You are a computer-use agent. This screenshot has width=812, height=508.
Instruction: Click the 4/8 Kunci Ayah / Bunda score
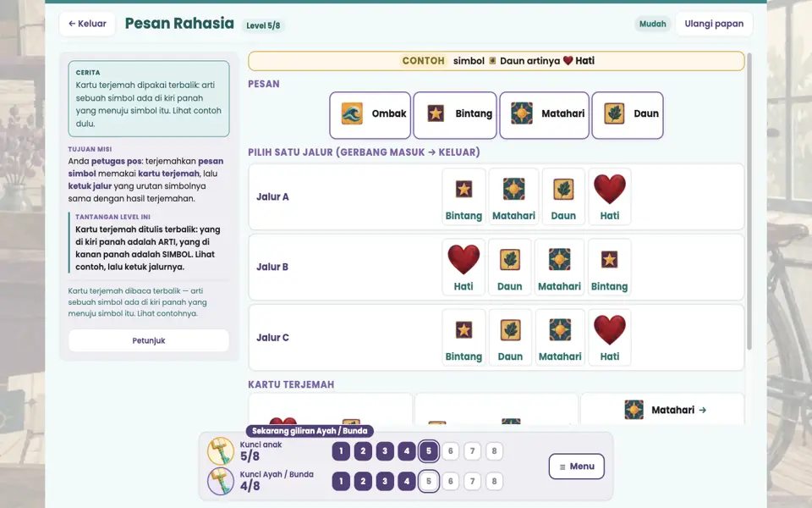click(x=250, y=486)
